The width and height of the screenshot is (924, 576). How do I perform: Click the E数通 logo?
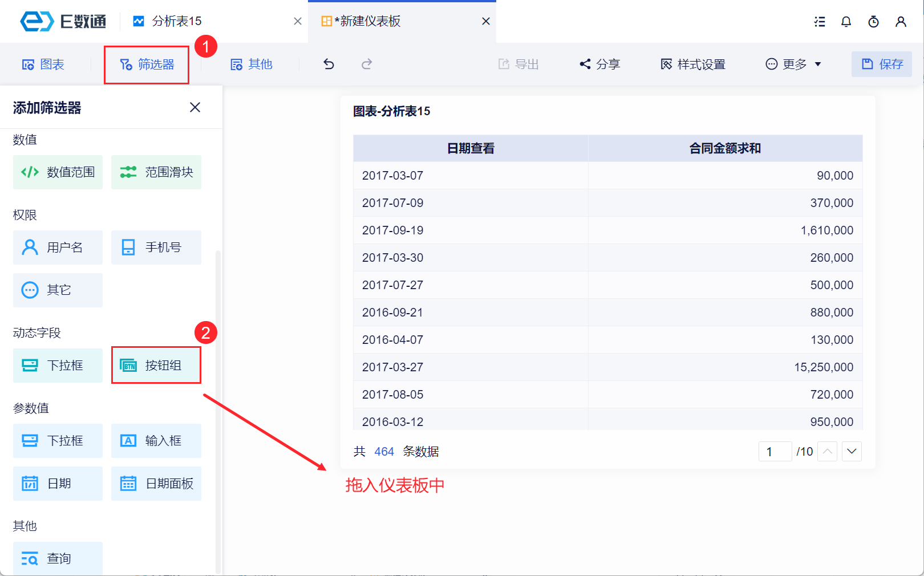tap(63, 21)
